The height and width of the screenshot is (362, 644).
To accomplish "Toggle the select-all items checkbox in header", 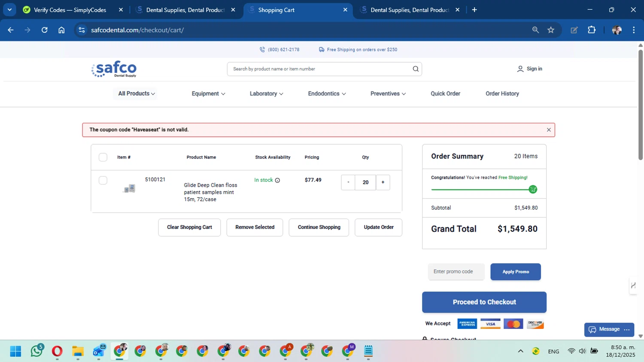I will point(103,157).
